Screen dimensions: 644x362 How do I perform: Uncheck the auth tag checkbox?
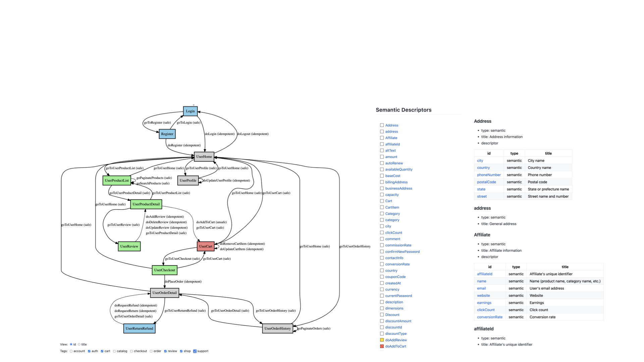tap(89, 351)
